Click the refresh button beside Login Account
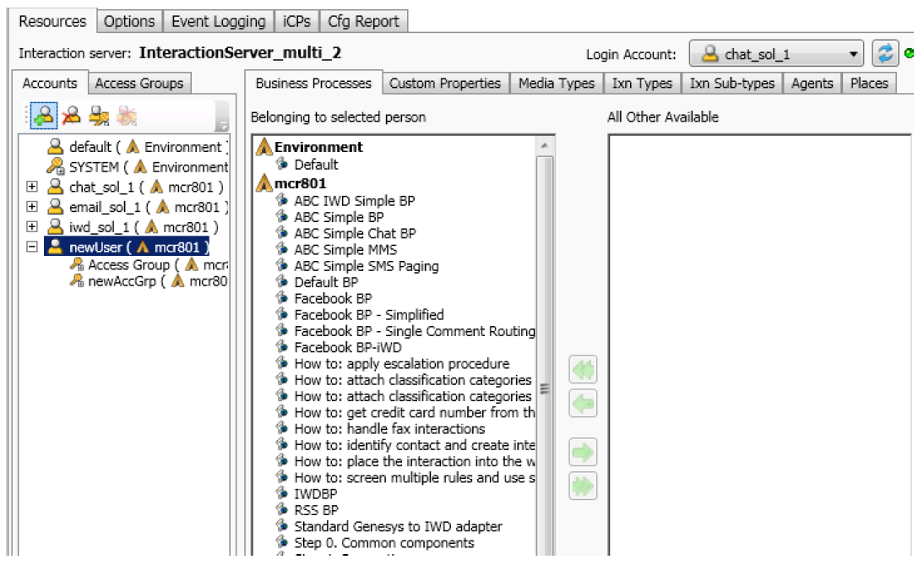 click(x=884, y=54)
